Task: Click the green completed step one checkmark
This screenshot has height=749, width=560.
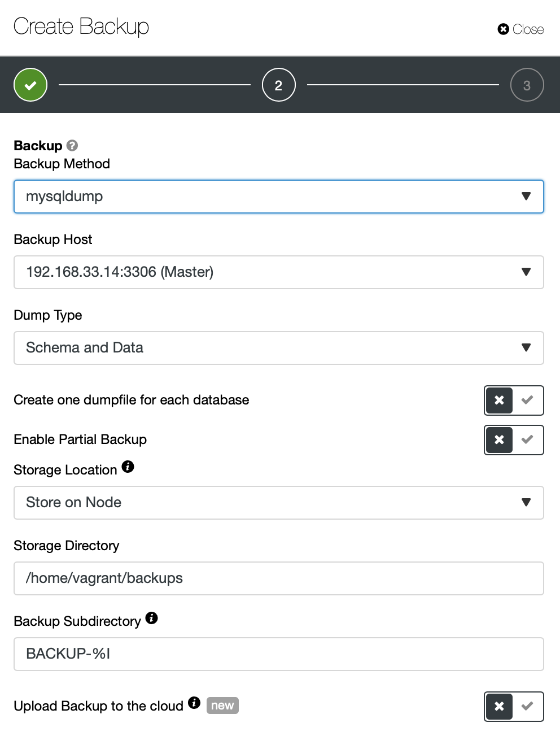Action: tap(30, 85)
